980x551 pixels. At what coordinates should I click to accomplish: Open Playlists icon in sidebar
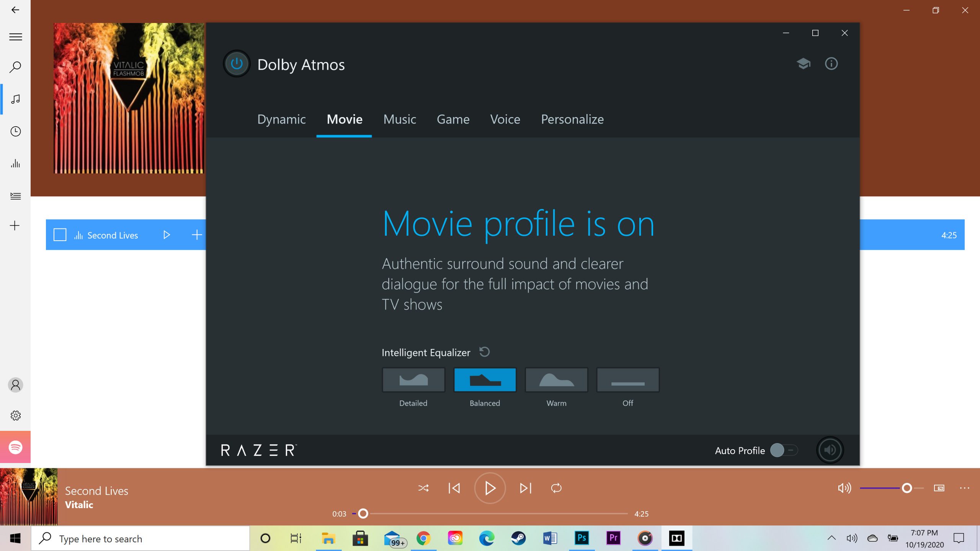pos(15,196)
